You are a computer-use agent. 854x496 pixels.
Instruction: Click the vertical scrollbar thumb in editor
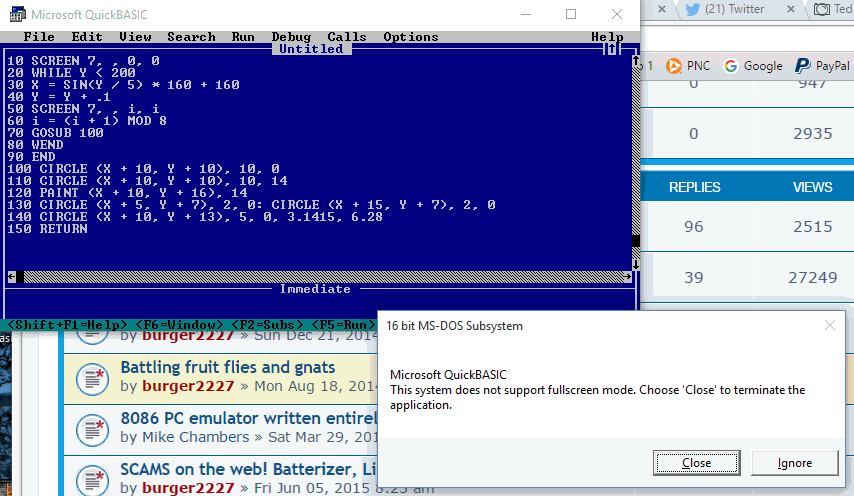tap(636, 241)
